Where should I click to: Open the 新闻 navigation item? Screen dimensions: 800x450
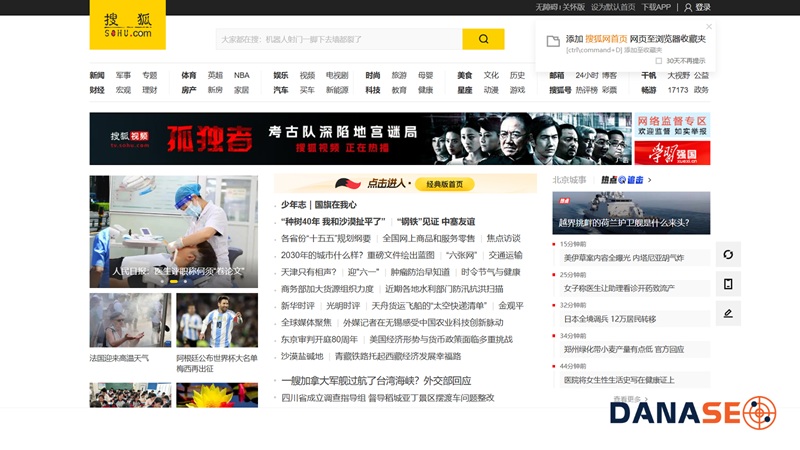coord(97,75)
